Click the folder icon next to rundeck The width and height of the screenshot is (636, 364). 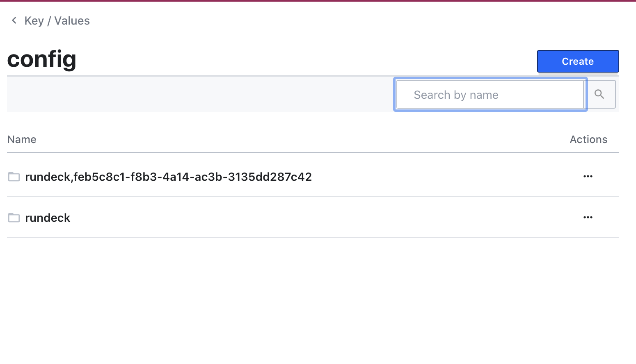pyautogui.click(x=14, y=218)
